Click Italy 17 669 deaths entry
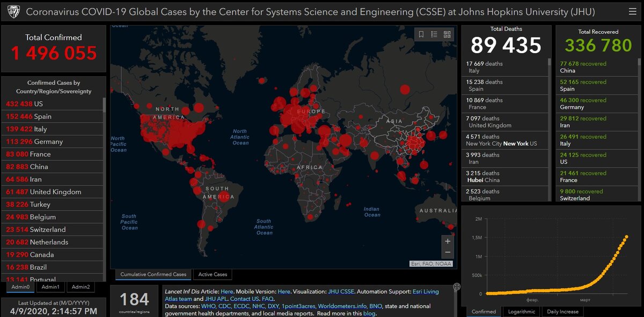The width and height of the screenshot is (644, 317). pyautogui.click(x=504, y=67)
